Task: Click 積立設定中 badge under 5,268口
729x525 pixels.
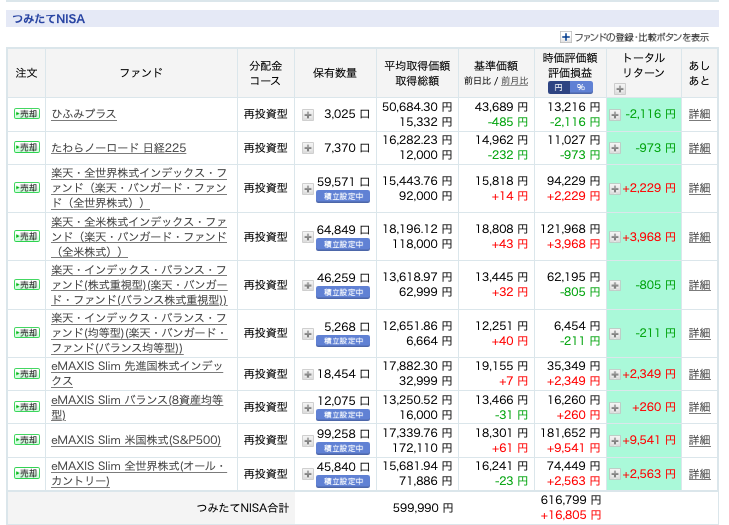Action: coord(343,341)
